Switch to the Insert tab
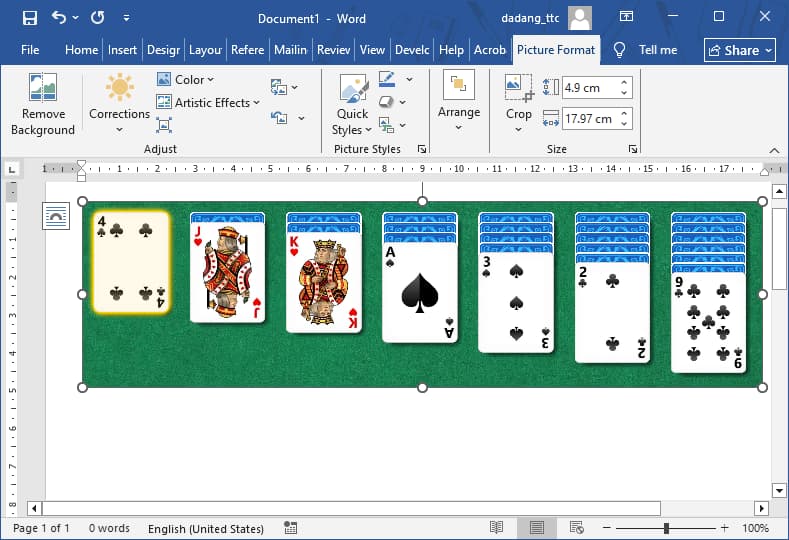This screenshot has width=789, height=540. click(x=122, y=50)
